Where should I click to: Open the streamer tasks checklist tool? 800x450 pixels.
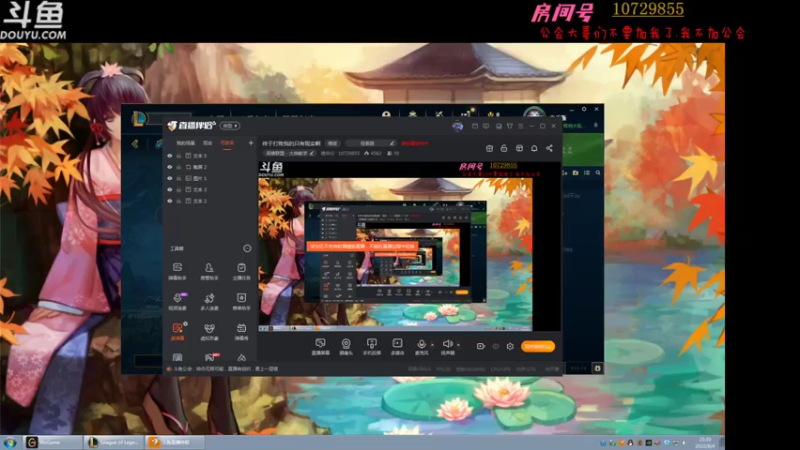(241, 271)
